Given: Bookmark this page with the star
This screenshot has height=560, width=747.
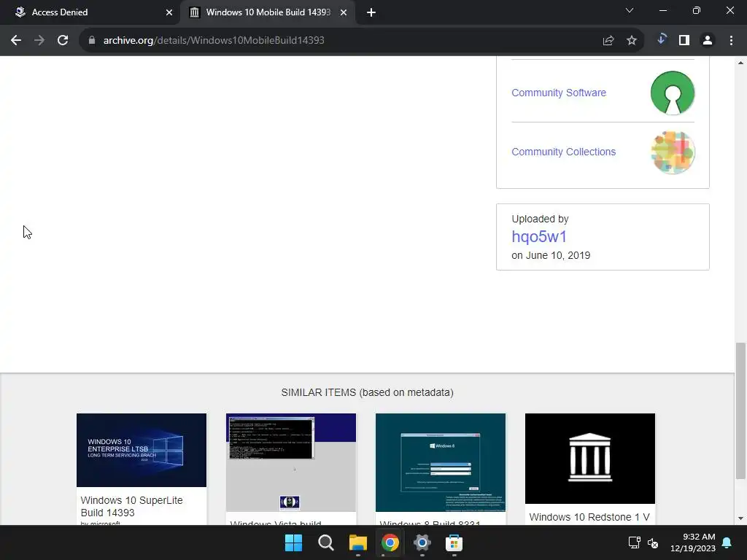Looking at the screenshot, I should click(632, 41).
